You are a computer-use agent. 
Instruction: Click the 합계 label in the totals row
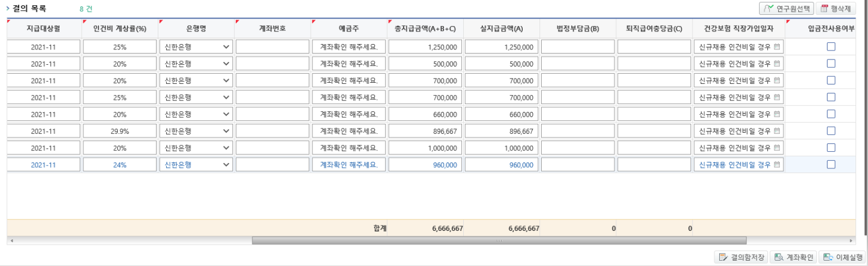pyautogui.click(x=380, y=228)
